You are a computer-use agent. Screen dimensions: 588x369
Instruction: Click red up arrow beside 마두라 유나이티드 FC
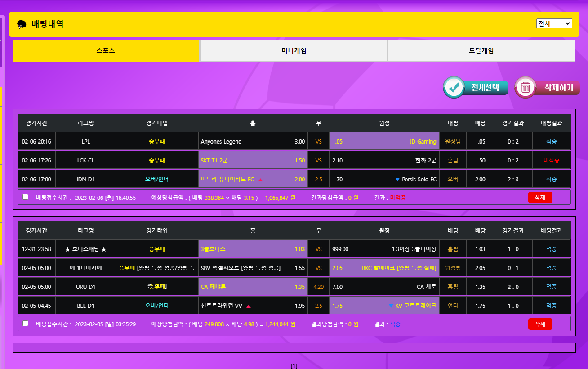(260, 180)
